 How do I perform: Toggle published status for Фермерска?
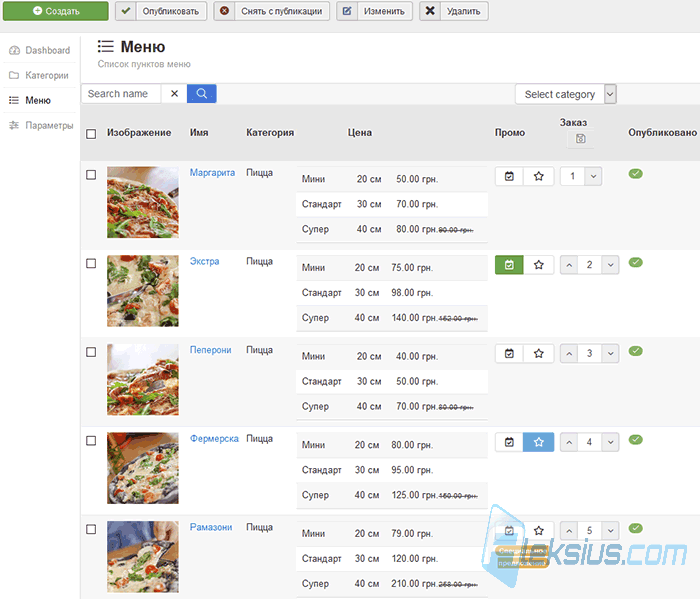coord(636,440)
